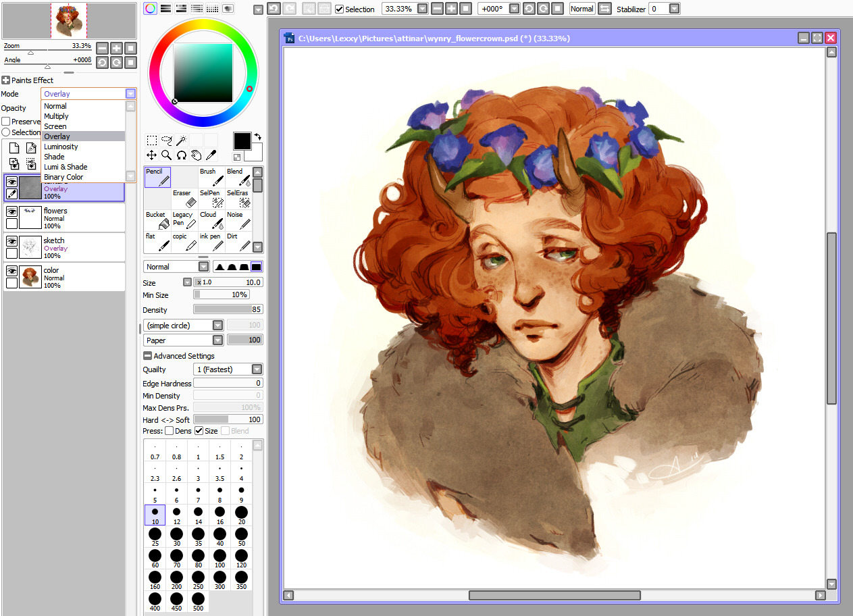Hide the flowers layer with eye icon
This screenshot has height=616, width=853.
(x=11, y=211)
